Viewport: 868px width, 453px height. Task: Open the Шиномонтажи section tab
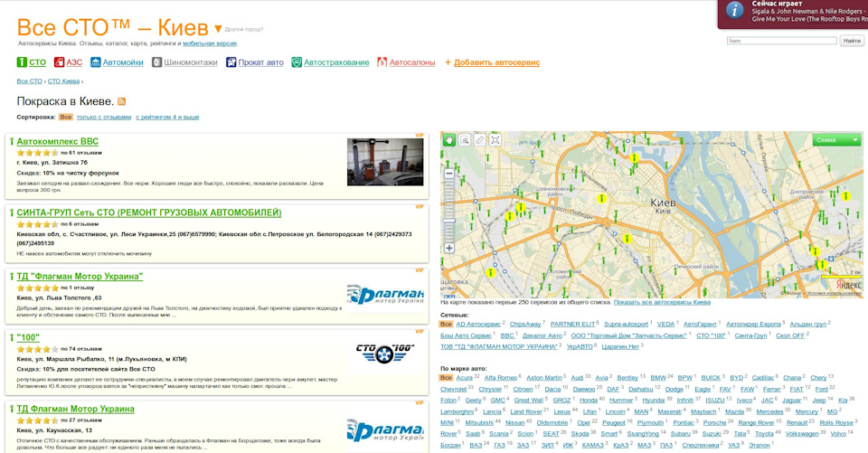pyautogui.click(x=191, y=62)
